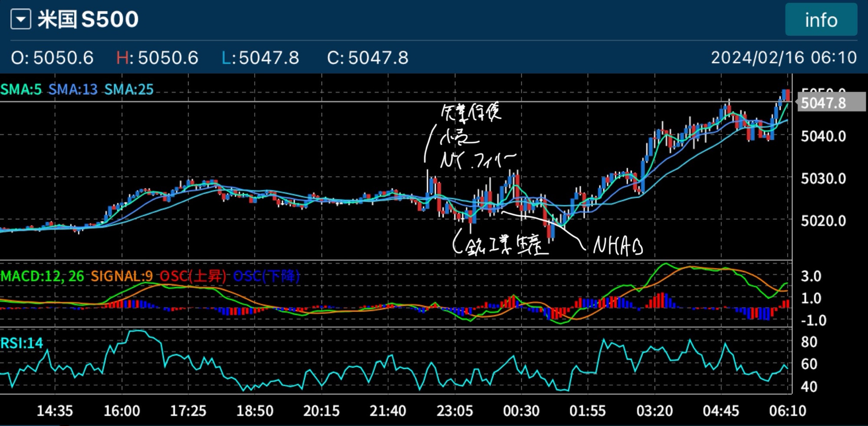Toggle the SMA:25 indicator label
The image size is (868, 426).
[x=129, y=89]
